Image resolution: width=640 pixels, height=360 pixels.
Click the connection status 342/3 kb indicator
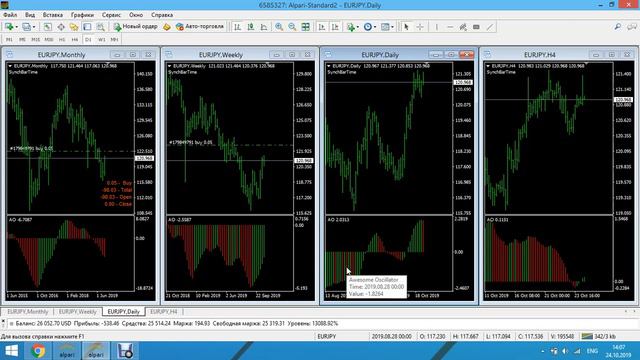(599, 336)
